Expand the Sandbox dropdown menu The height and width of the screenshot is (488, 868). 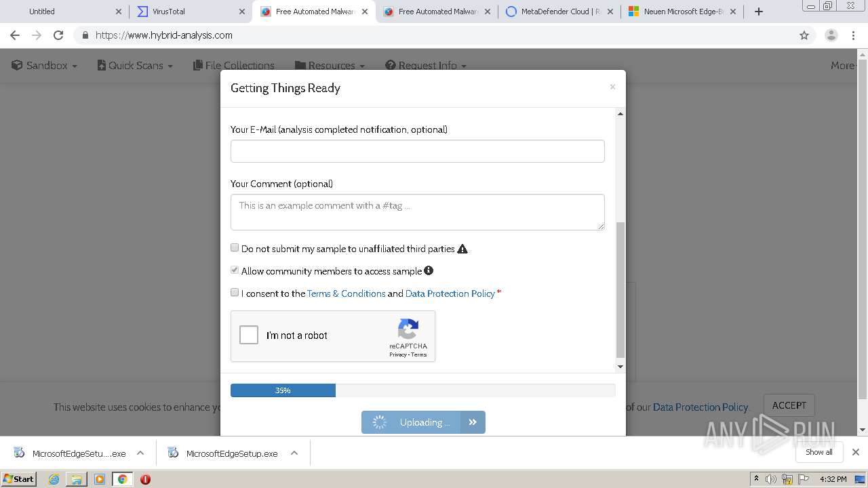coord(45,66)
